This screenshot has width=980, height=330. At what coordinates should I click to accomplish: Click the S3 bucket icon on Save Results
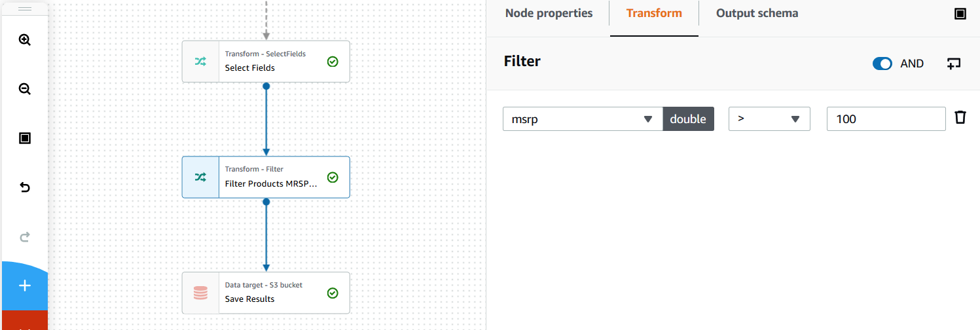click(200, 293)
